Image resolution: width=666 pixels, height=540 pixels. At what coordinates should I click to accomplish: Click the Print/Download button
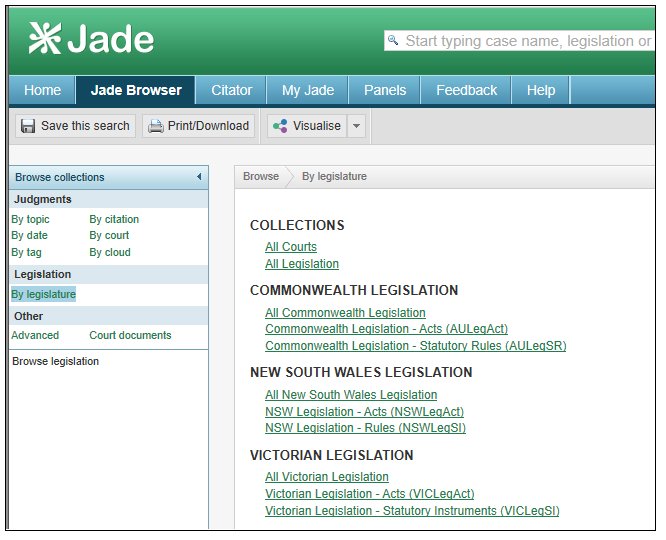point(198,126)
